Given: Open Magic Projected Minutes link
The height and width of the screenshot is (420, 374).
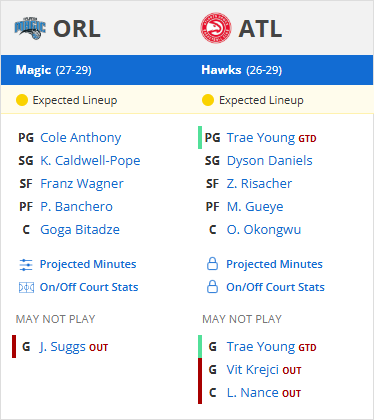Looking at the screenshot, I should [88, 264].
